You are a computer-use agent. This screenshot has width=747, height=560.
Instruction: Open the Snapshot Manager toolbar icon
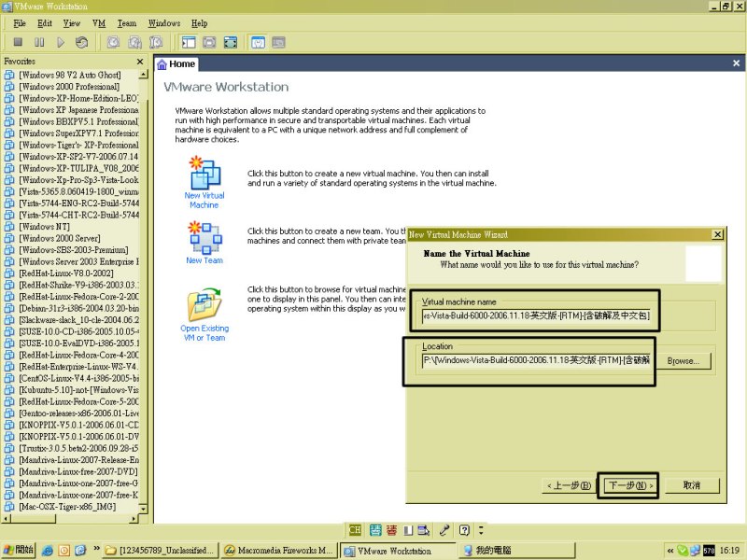(x=156, y=42)
